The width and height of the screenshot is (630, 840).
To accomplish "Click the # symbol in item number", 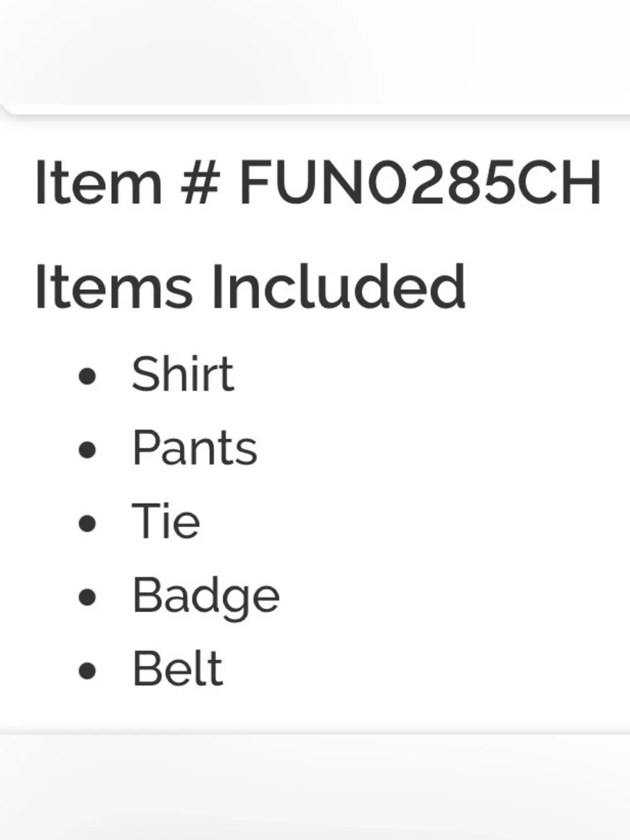I will 200,183.
